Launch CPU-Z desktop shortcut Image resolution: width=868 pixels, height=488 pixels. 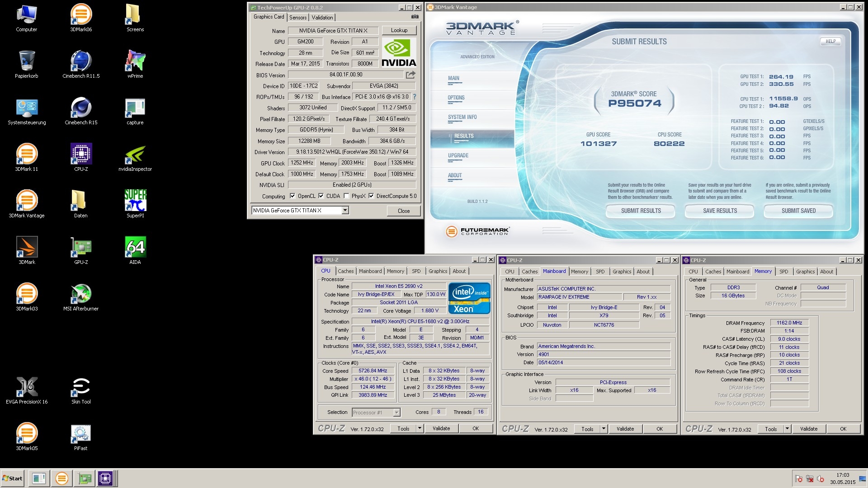point(81,158)
